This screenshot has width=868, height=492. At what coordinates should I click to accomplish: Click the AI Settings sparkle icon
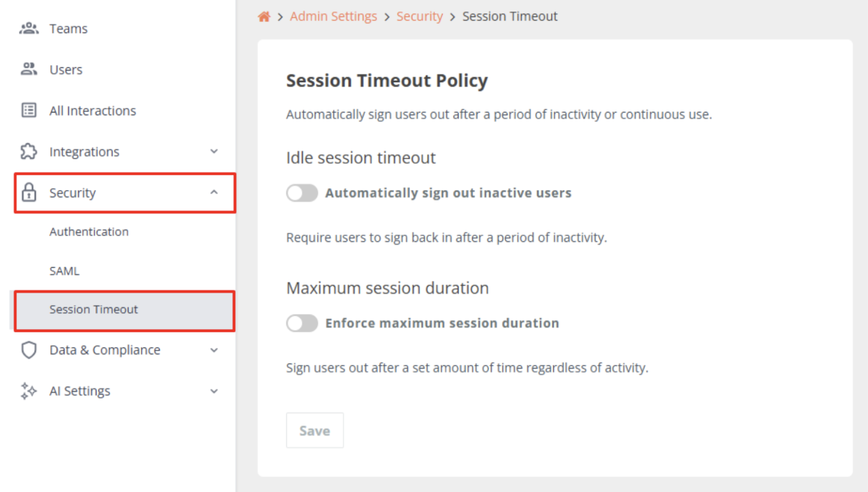tap(29, 391)
